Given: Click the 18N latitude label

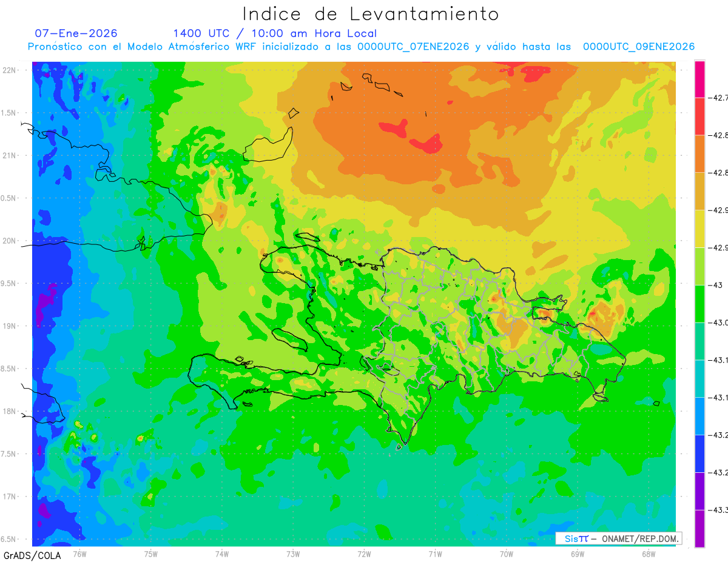Looking at the screenshot, I should click(x=9, y=411).
